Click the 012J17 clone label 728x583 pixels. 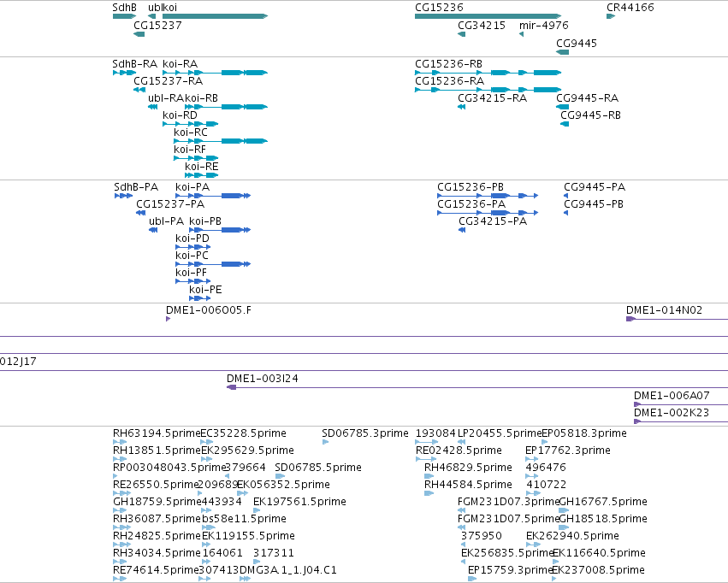tap(18, 362)
